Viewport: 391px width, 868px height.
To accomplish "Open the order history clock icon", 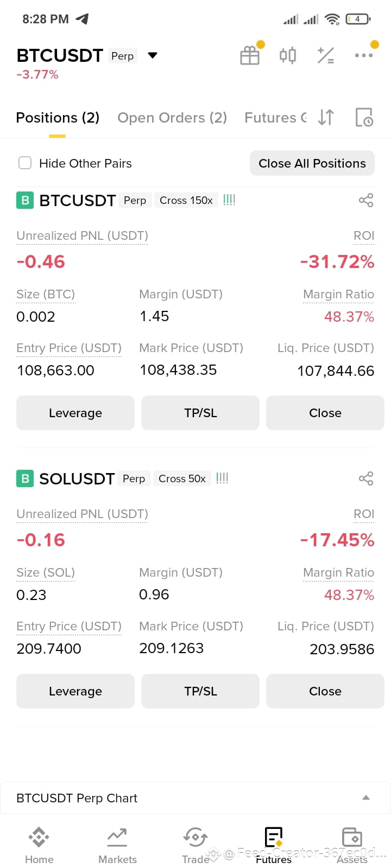I will click(364, 117).
